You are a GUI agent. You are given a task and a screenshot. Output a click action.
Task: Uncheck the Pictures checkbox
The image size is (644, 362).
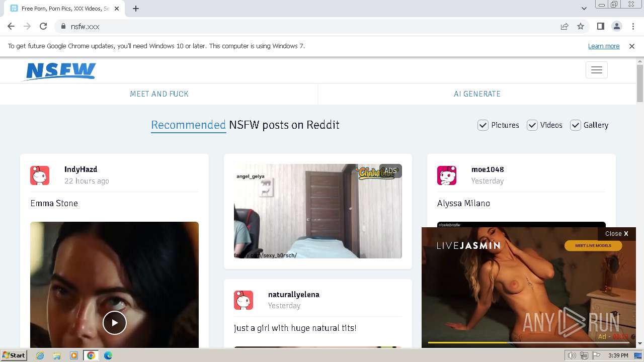click(x=483, y=125)
